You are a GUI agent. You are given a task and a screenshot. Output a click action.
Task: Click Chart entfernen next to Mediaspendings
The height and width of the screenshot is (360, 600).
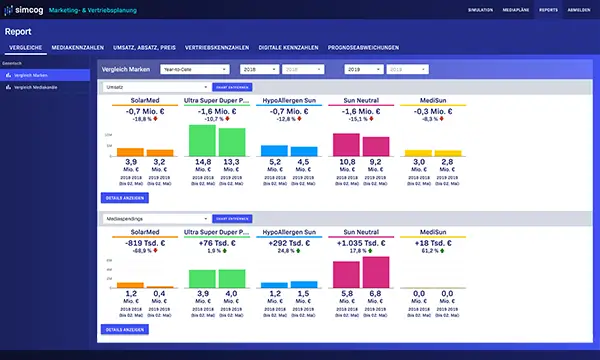232,219
